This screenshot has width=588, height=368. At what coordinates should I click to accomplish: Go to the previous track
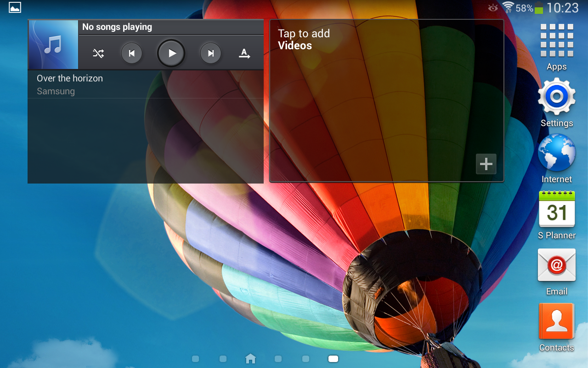132,53
